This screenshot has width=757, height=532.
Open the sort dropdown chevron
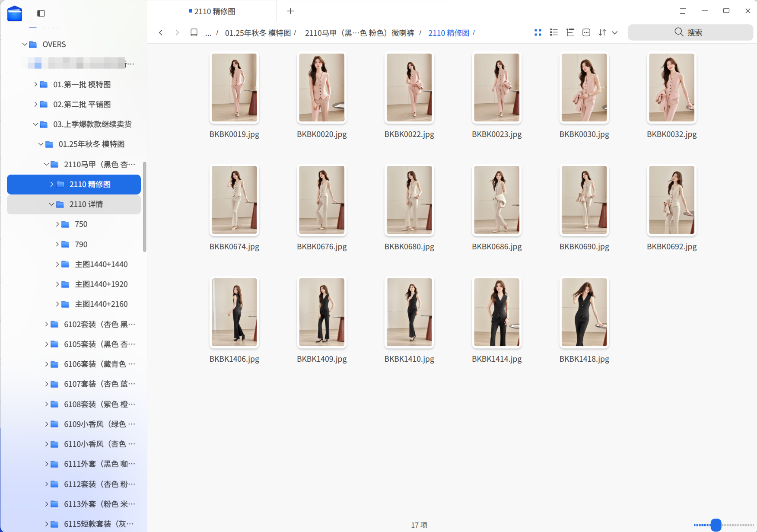(x=614, y=33)
